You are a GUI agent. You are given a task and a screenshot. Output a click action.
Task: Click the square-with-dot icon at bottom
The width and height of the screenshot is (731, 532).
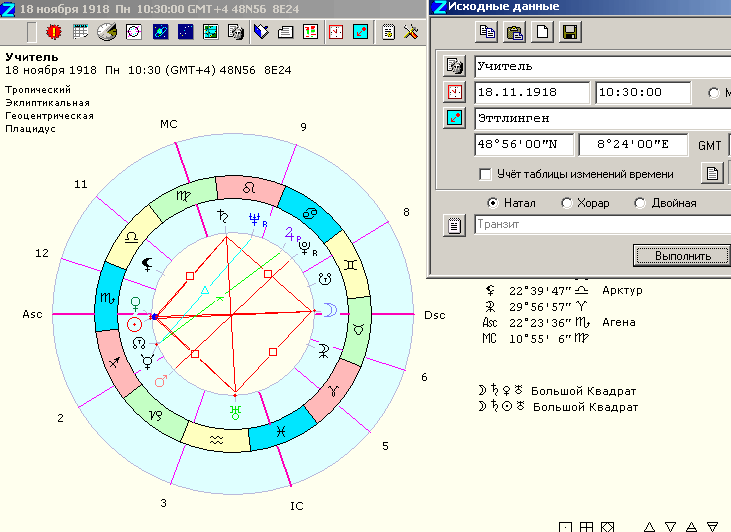pyautogui.click(x=565, y=527)
